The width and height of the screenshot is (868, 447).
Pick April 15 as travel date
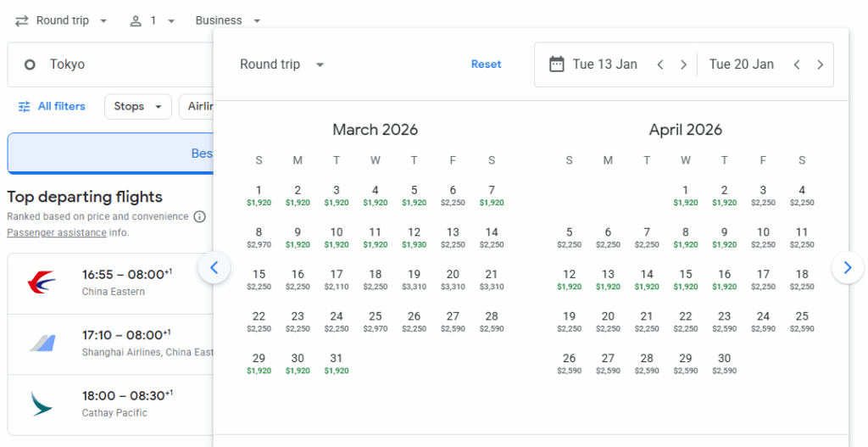click(x=685, y=279)
